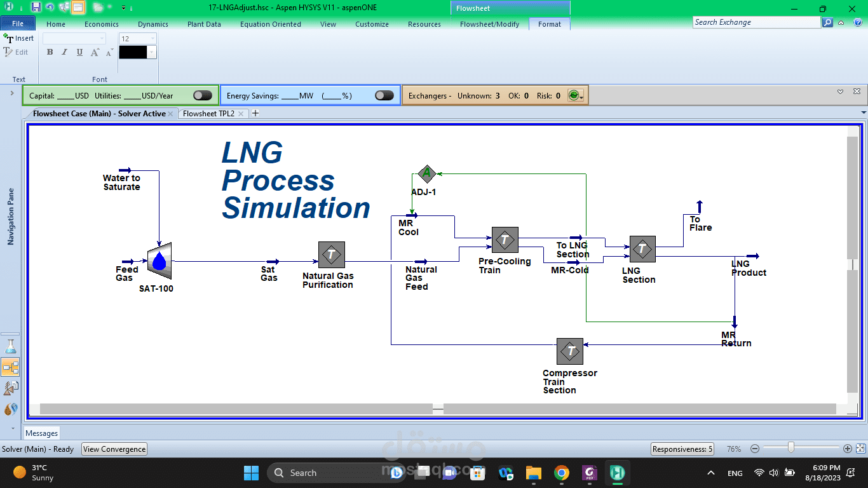Screen dimensions: 868x488
Task: Toggle bold text formatting in the Font group
Action: [50, 51]
